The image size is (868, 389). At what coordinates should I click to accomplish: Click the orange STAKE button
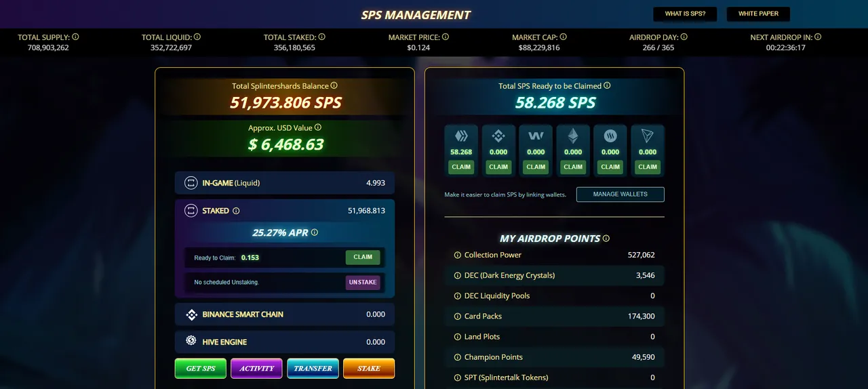pyautogui.click(x=369, y=369)
